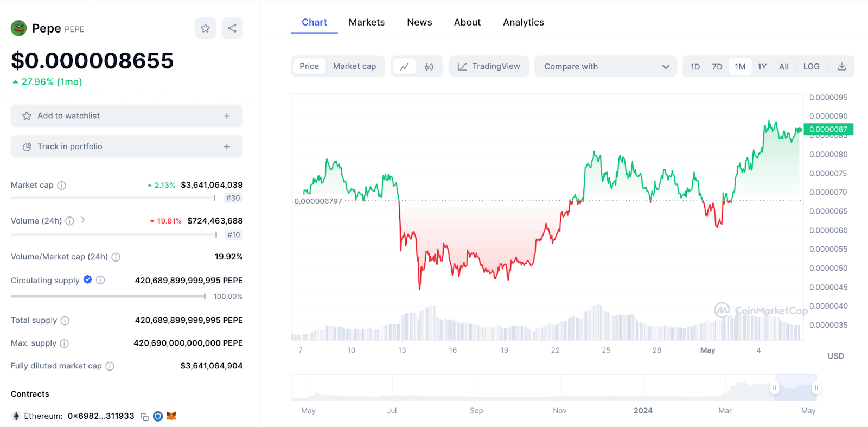Image resolution: width=868 pixels, height=427 pixels.
Task: Click the Max. supply info icon
Action: pyautogui.click(x=64, y=343)
